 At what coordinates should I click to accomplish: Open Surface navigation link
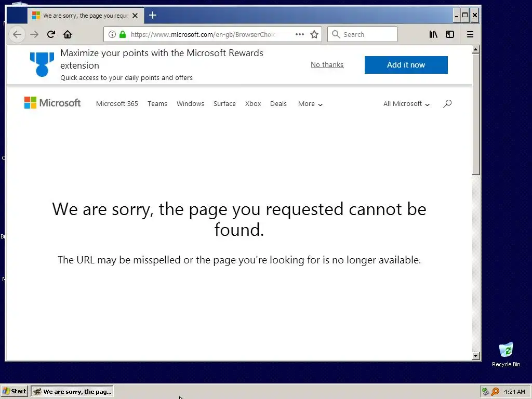(224, 103)
